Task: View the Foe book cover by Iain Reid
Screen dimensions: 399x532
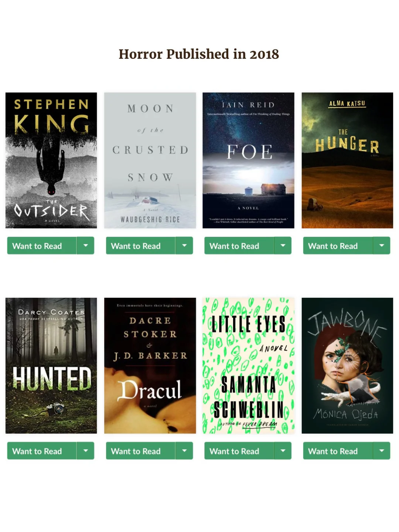Action: 249,160
